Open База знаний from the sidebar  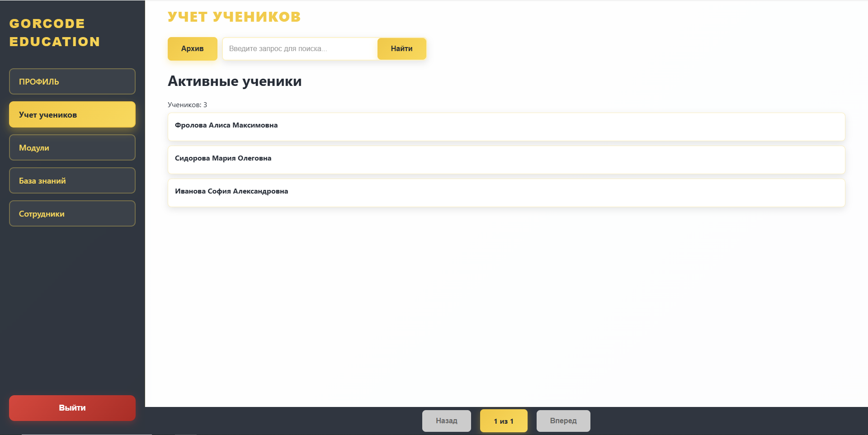click(72, 180)
